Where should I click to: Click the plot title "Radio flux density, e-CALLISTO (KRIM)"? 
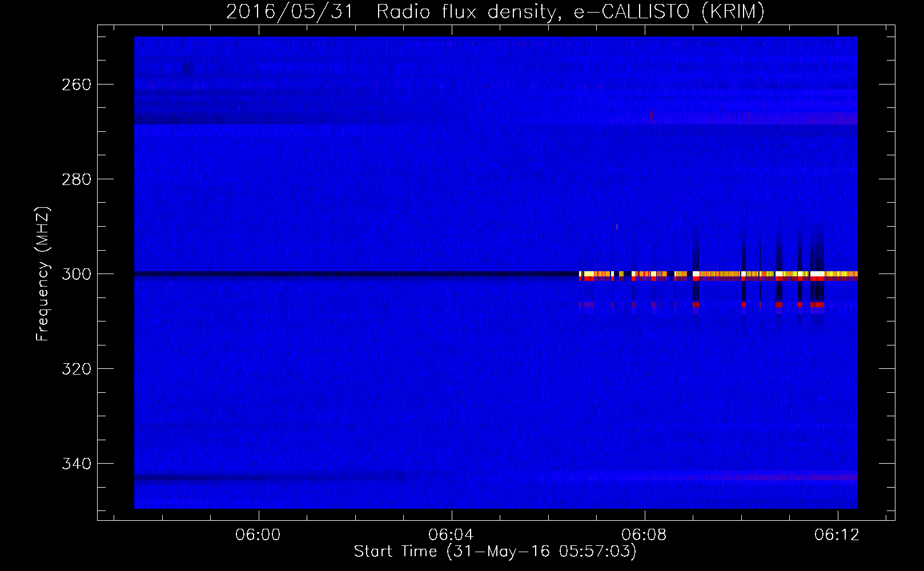click(570, 11)
